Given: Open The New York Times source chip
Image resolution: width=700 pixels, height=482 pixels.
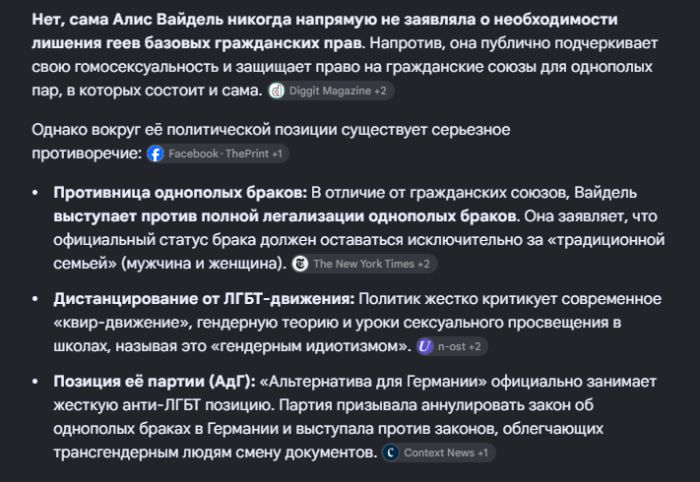Looking at the screenshot, I should 364,264.
